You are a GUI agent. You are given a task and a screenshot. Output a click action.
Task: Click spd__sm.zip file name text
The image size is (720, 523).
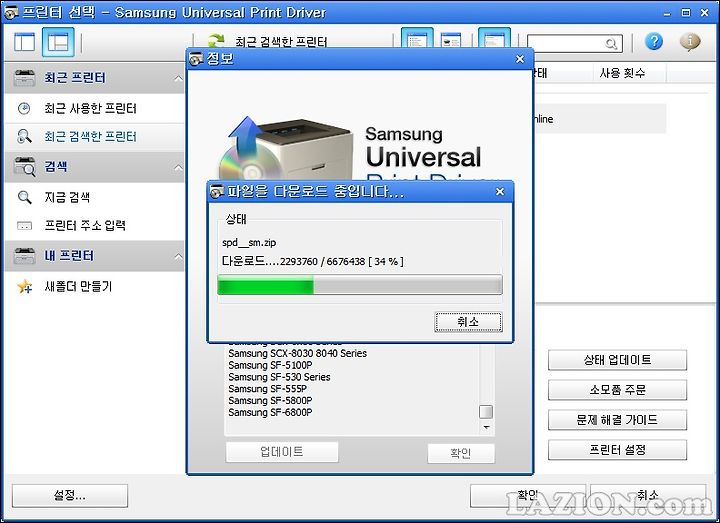tap(249, 243)
